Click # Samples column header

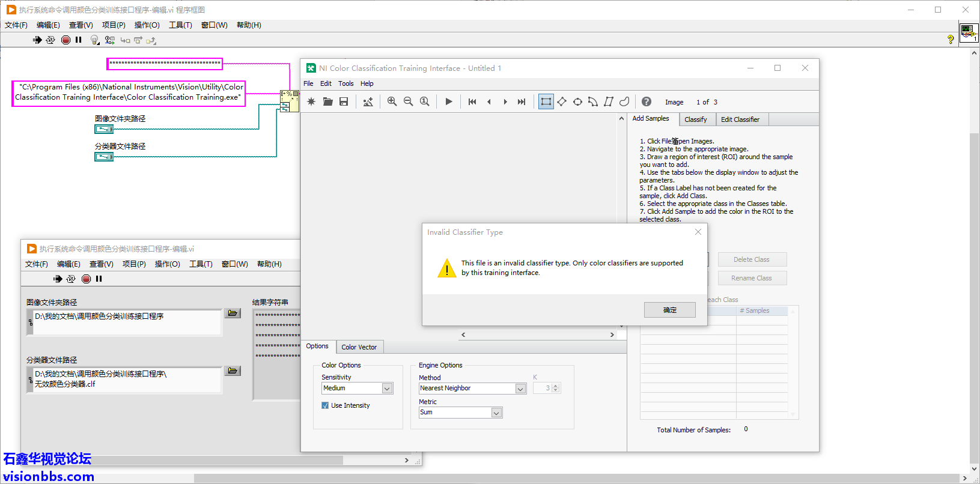(762, 310)
